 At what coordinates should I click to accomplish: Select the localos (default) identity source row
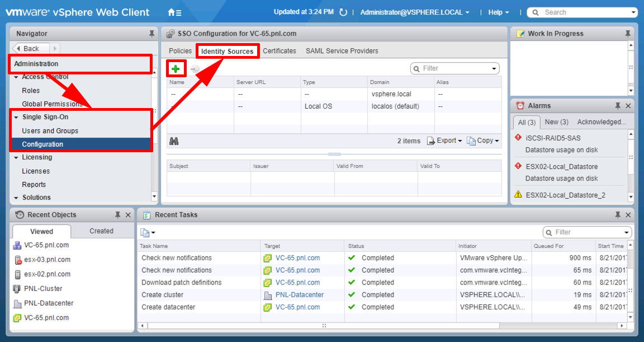tap(334, 106)
